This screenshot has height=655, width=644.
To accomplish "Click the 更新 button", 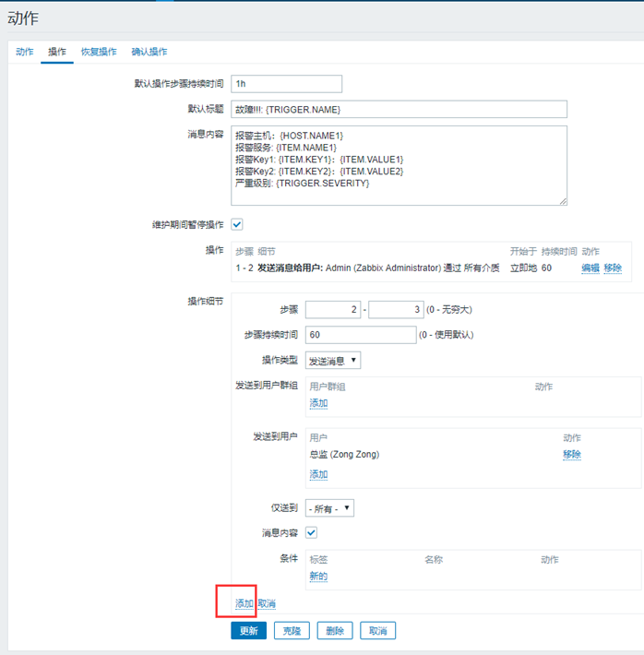I will pyautogui.click(x=249, y=631).
